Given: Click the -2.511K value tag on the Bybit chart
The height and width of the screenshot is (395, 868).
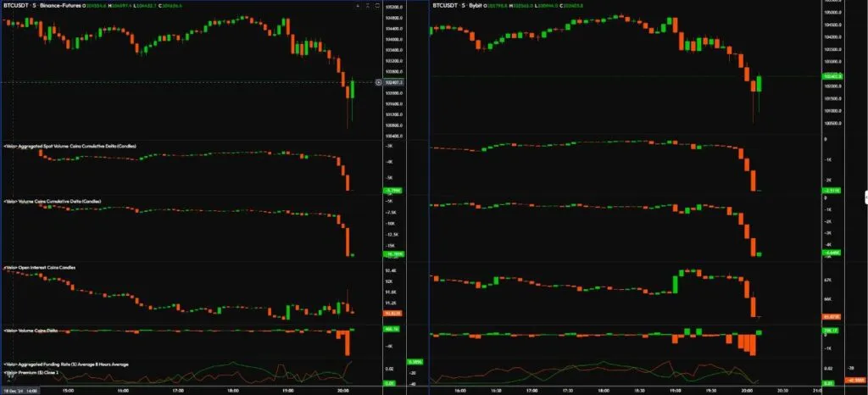Looking at the screenshot, I should coord(832,191).
